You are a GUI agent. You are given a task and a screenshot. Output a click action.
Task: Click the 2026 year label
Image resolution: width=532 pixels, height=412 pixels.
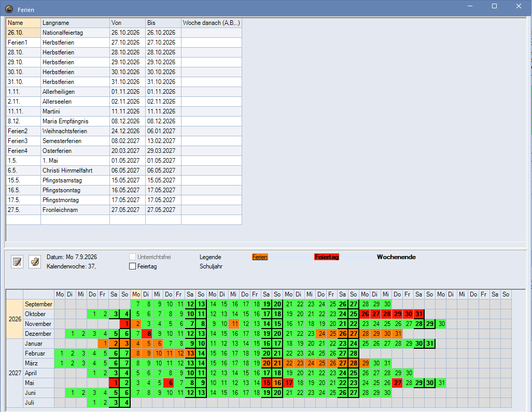pos(15,319)
